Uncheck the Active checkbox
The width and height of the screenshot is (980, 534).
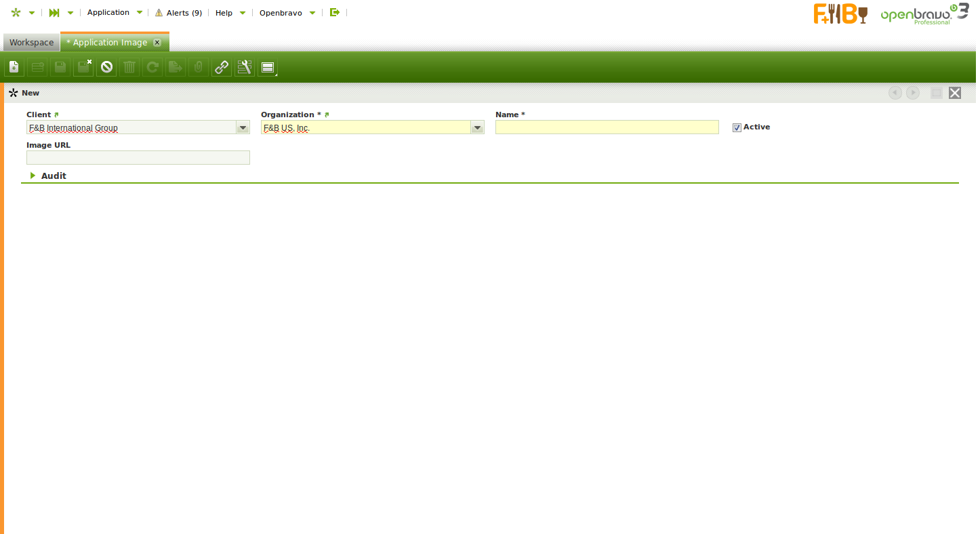click(737, 127)
